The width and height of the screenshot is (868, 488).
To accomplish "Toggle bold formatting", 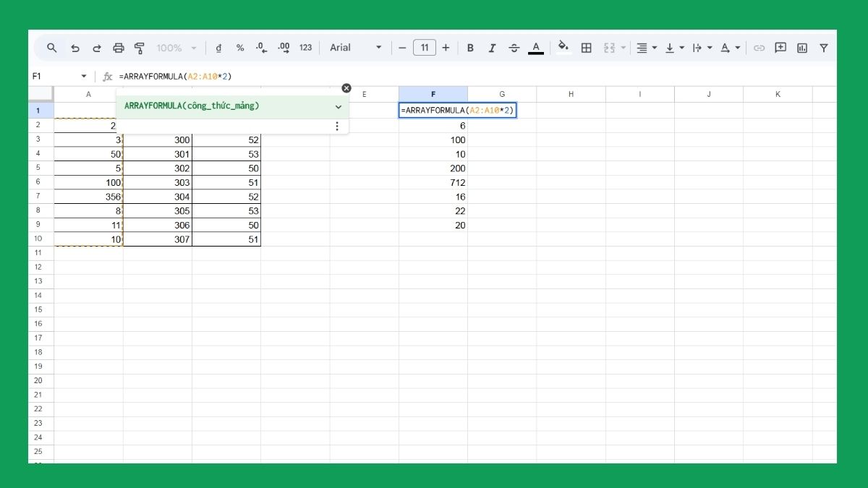I will click(x=471, y=48).
